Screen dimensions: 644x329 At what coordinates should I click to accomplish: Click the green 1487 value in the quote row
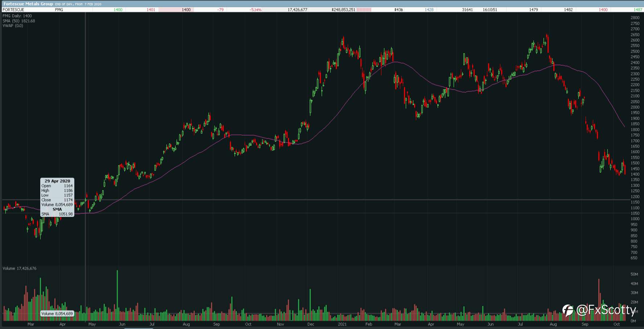pos(638,10)
